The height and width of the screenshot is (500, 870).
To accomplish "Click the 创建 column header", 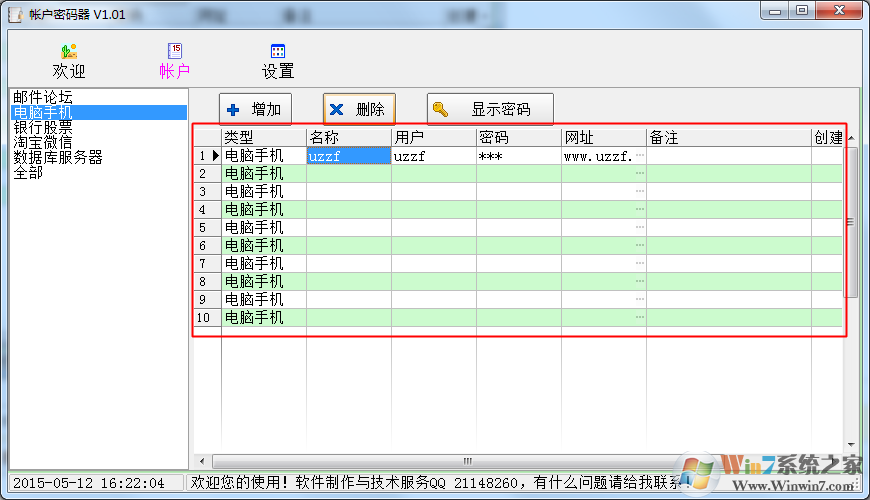I will click(827, 137).
